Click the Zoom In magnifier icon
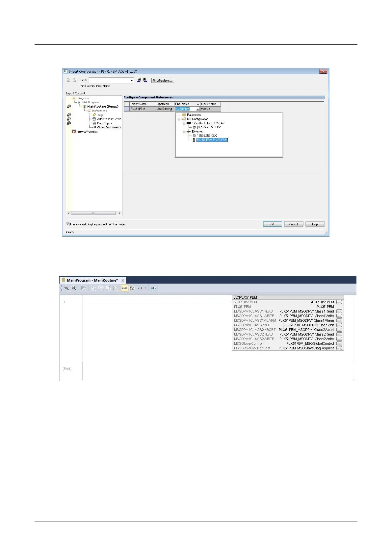 click(x=66, y=288)
